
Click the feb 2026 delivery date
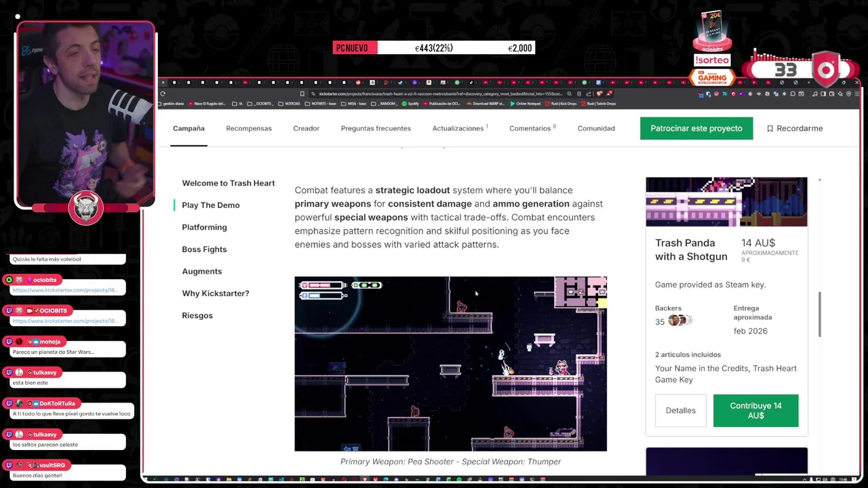point(750,331)
